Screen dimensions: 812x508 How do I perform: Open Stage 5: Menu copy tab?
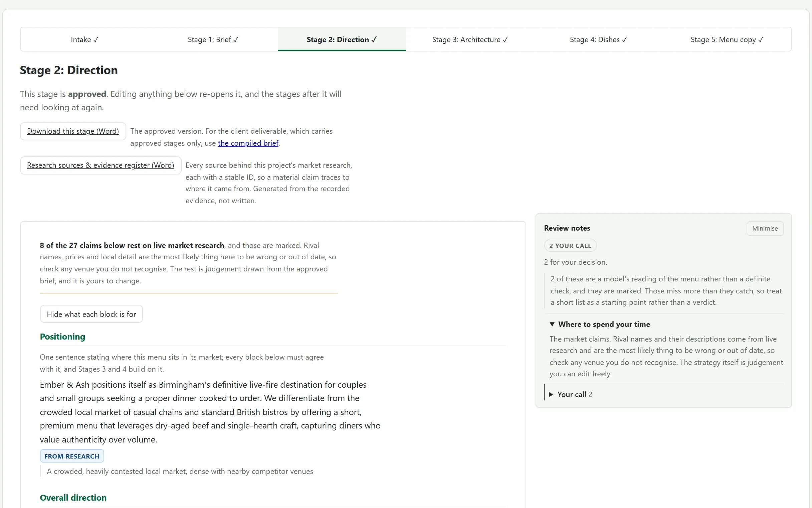[x=727, y=39]
